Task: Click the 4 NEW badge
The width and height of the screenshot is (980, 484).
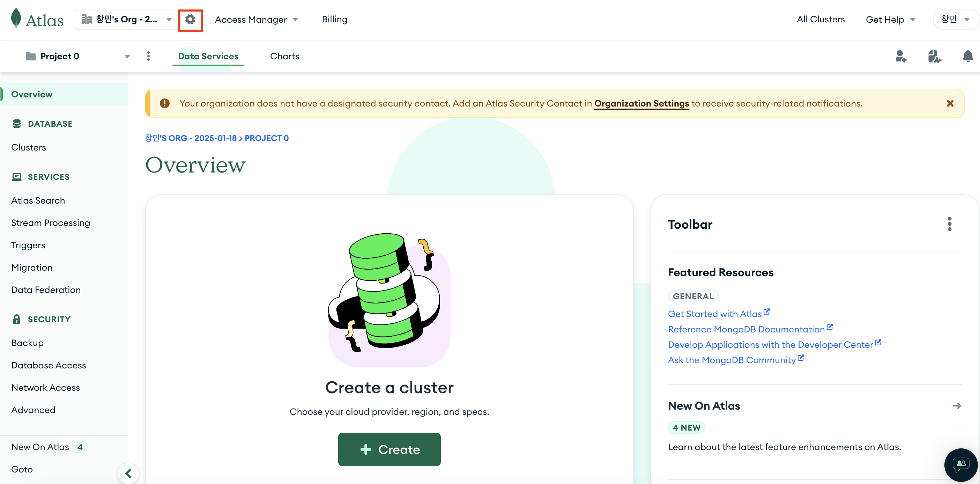Action: [687, 428]
